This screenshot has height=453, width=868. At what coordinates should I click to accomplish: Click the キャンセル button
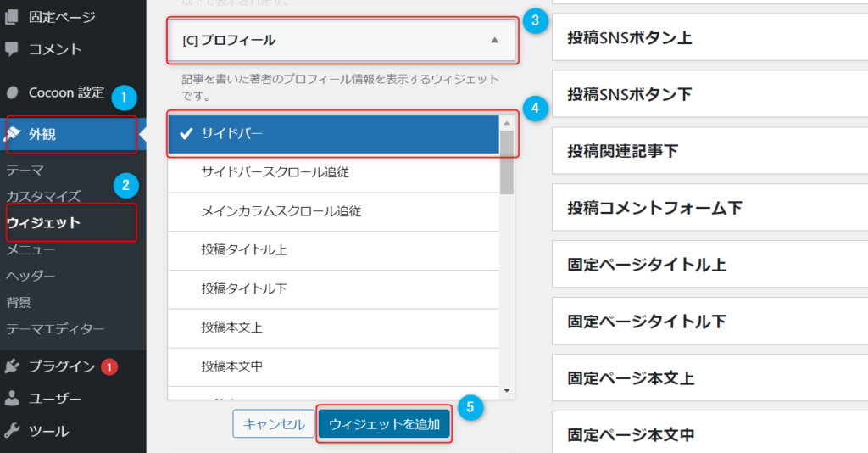click(x=274, y=424)
